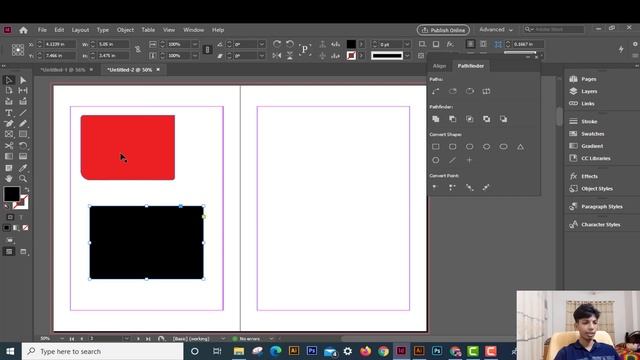Select the Type tool
The image size is (640, 360).
coord(9,113)
